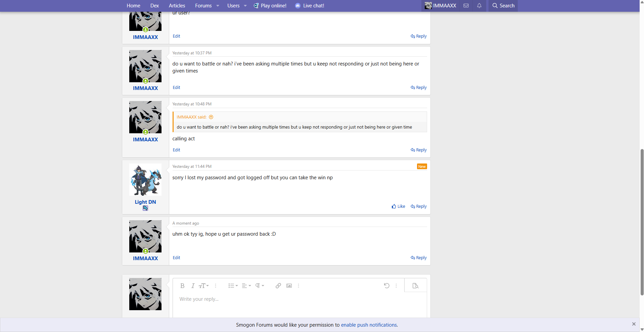Expand the list options dropdown

coord(233,286)
